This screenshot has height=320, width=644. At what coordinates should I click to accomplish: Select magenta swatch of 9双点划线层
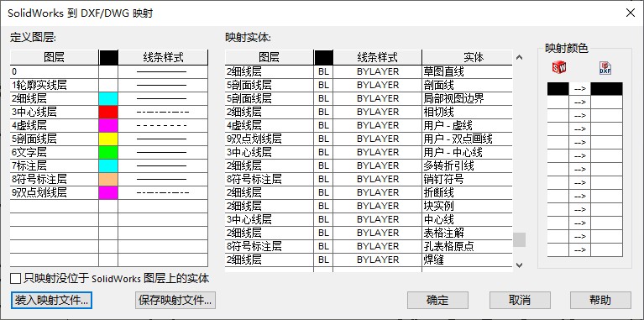point(108,192)
